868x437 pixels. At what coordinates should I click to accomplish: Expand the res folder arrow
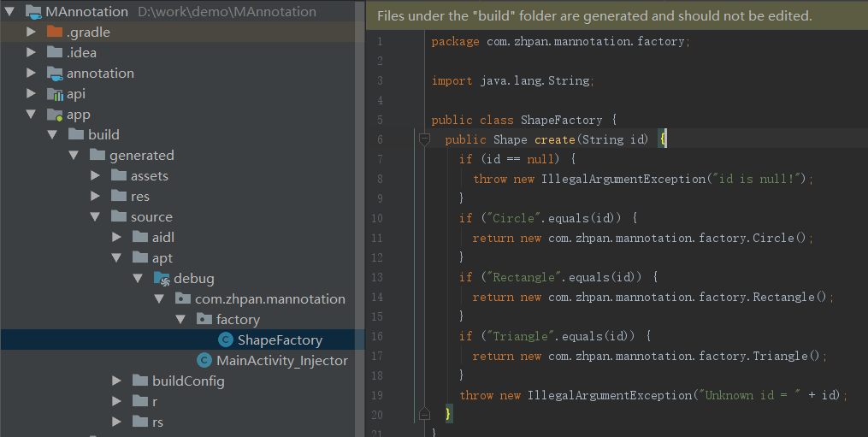tap(95, 196)
